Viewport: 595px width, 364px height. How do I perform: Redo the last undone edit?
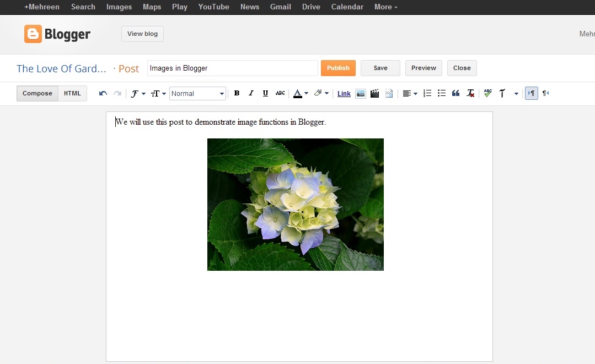[x=117, y=93]
